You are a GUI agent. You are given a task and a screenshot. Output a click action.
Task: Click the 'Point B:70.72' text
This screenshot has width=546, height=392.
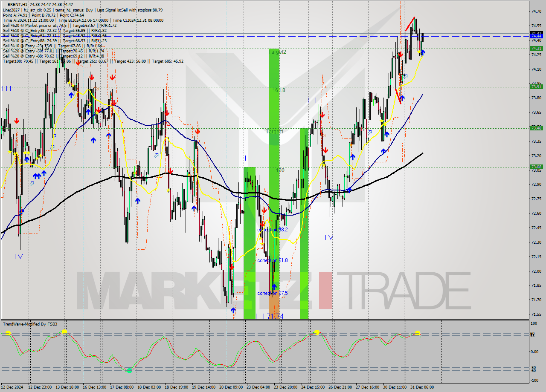pyautogui.click(x=43, y=15)
